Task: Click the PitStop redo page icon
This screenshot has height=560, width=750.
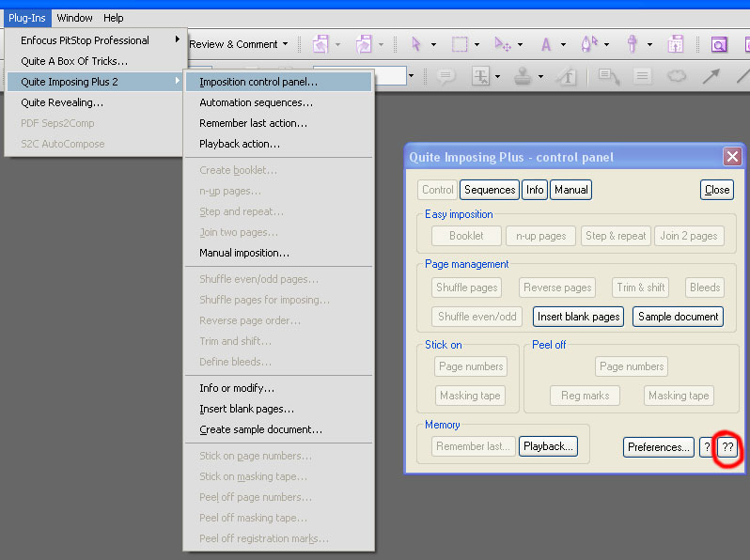Action: 364,44
